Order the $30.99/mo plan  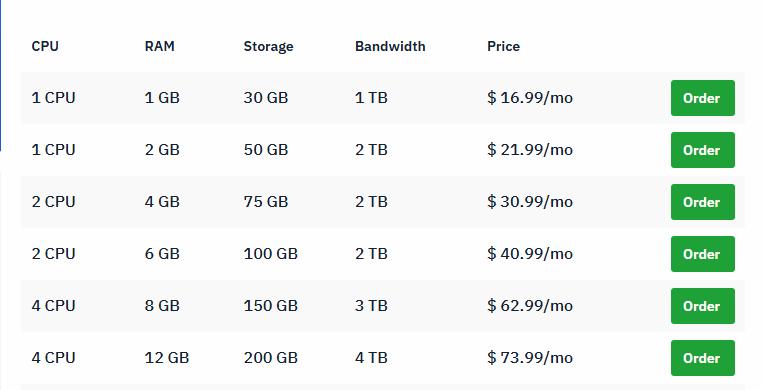[x=703, y=202]
